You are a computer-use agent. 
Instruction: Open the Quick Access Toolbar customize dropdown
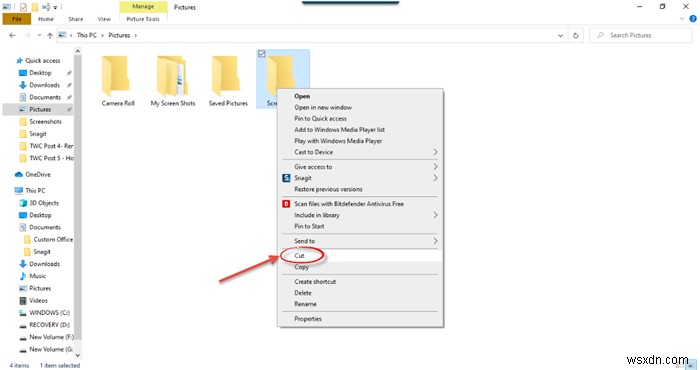point(55,7)
